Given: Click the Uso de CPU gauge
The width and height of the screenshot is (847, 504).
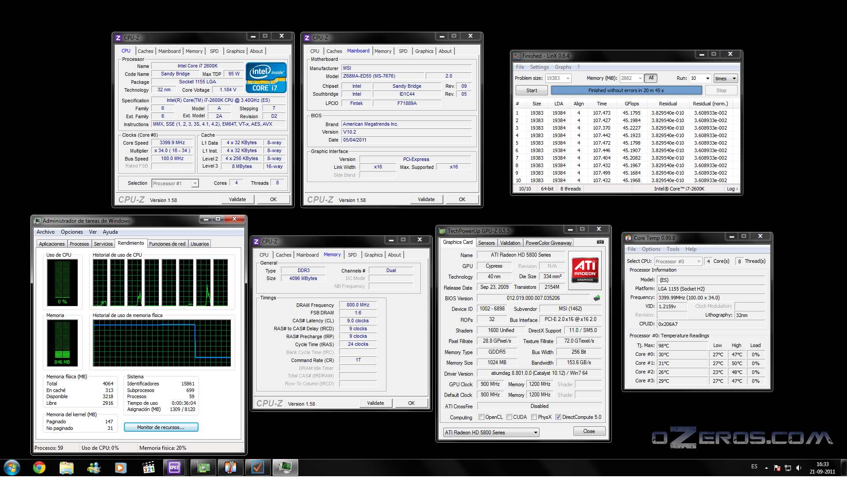Looking at the screenshot, I should (62, 282).
